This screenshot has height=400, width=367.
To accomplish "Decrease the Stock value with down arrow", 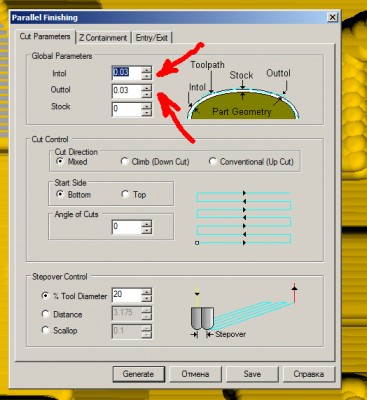I will [146, 112].
